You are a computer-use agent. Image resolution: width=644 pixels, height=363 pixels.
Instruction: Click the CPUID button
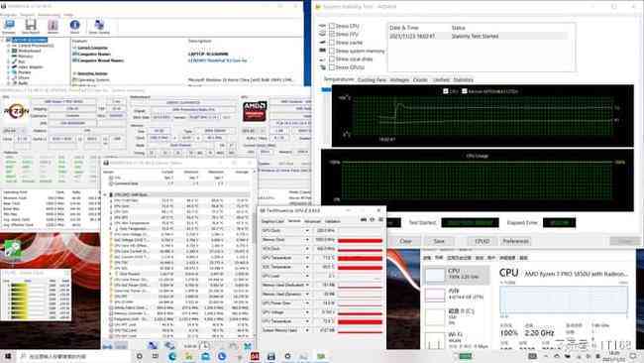point(482,241)
